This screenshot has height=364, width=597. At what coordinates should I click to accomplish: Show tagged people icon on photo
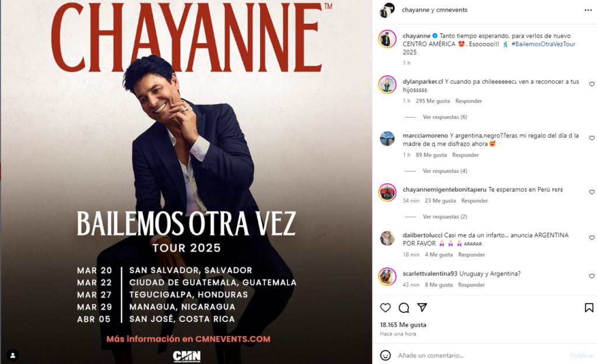tap(13, 355)
